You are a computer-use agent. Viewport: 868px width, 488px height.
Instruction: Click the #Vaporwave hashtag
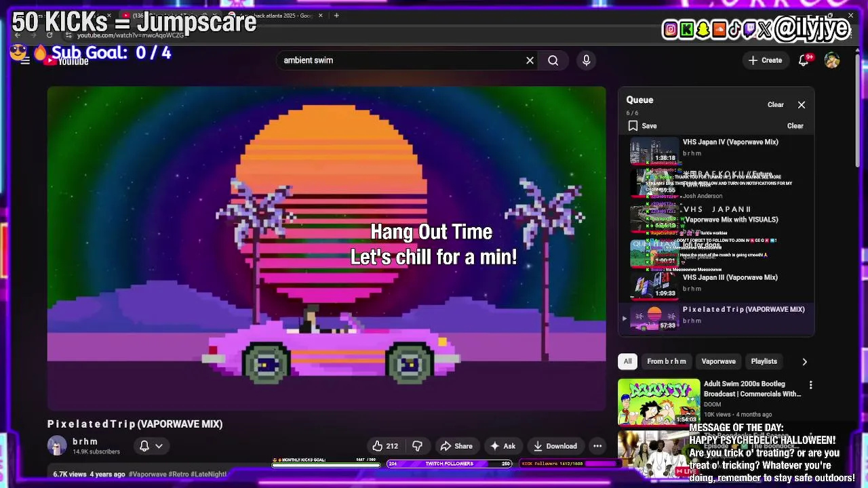pos(149,474)
